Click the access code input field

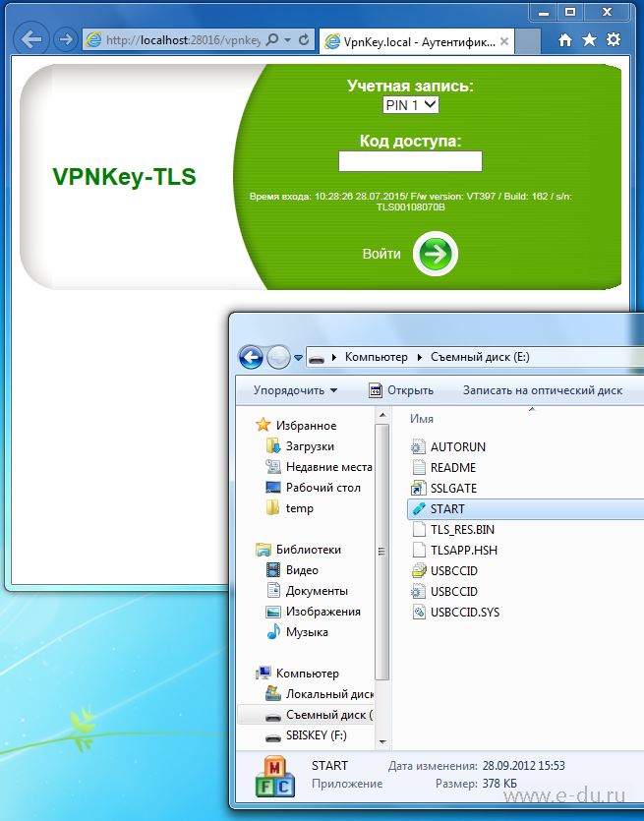pos(410,161)
